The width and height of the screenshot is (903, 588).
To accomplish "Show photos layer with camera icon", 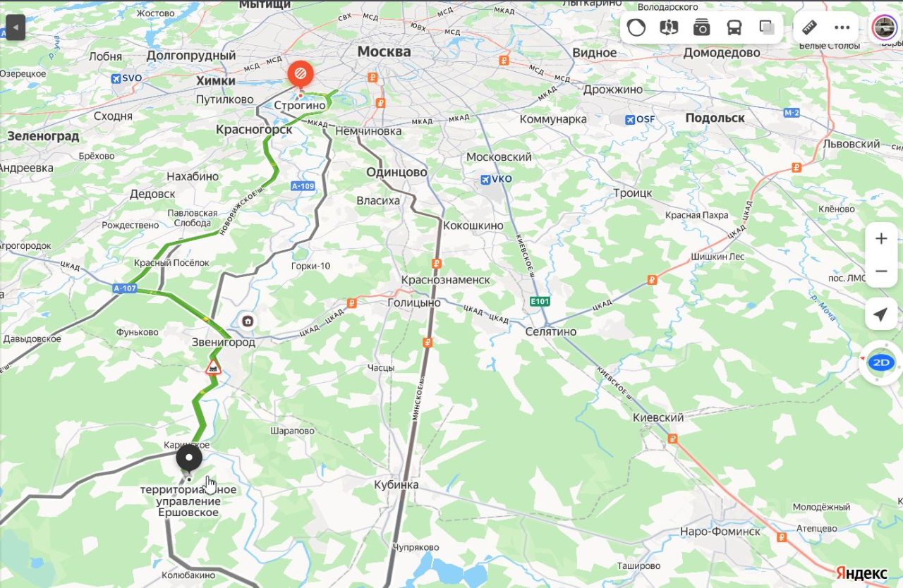I will (x=701, y=27).
